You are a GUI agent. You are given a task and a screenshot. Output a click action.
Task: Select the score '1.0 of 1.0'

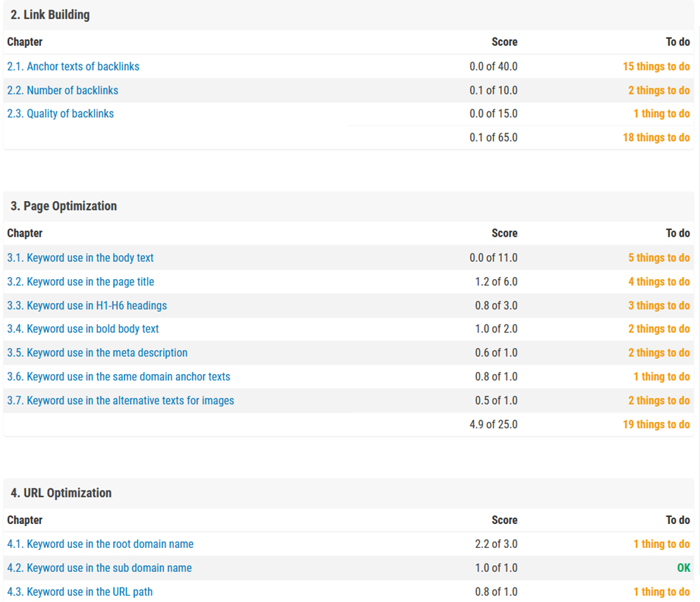[496, 568]
